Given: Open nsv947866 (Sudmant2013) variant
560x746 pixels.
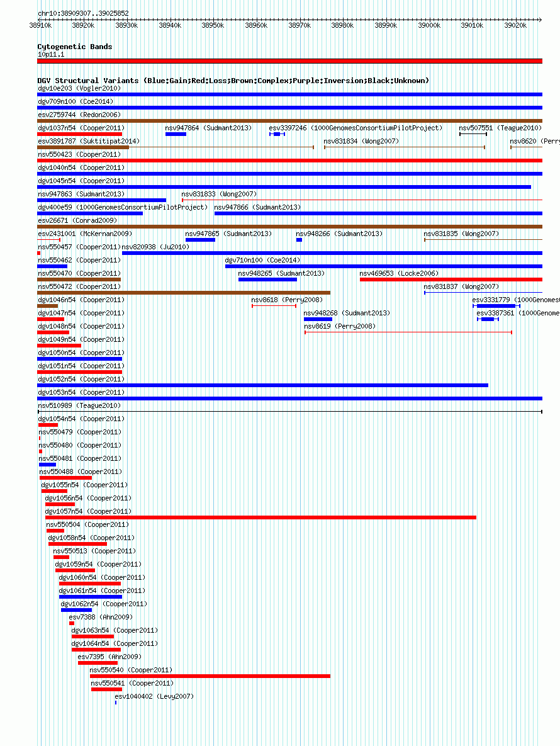Looking at the screenshot, I should click(257, 208).
